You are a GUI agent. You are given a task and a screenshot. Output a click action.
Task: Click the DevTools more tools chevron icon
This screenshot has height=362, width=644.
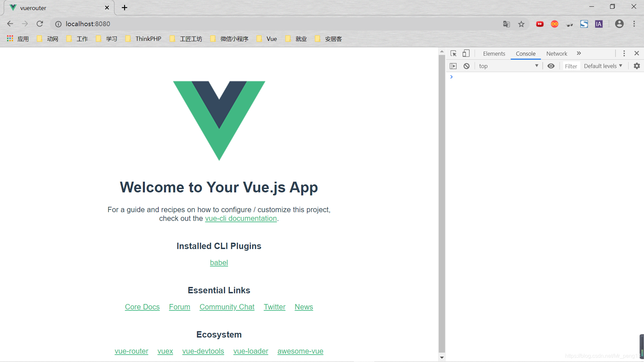579,53
